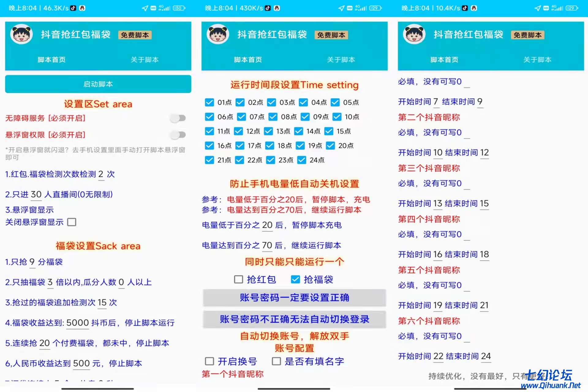This screenshot has height=392, width=588.
Task: Tap battery icon in left status bar
Action: tap(179, 8)
